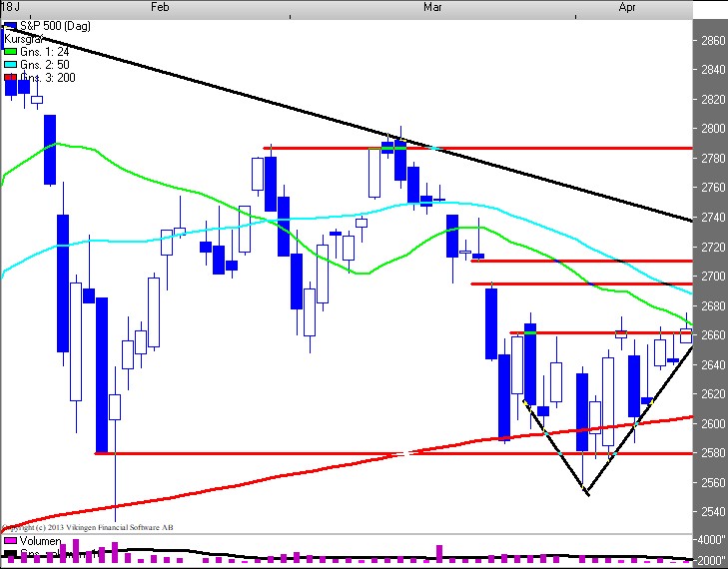Click the Mar label on time axis

[x=432, y=7]
